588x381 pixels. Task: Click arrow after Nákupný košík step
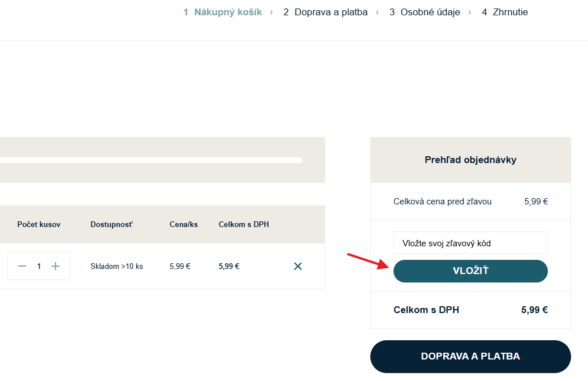pyautogui.click(x=271, y=12)
